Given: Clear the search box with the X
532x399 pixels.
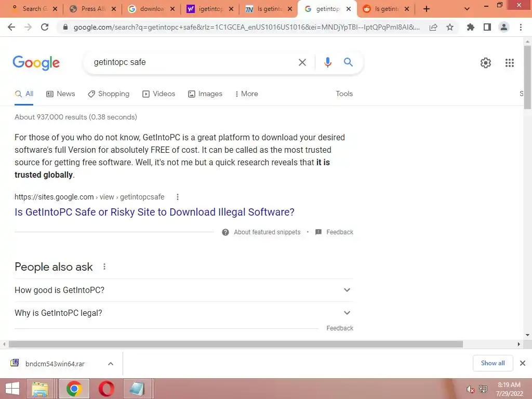Looking at the screenshot, I should click(302, 62).
